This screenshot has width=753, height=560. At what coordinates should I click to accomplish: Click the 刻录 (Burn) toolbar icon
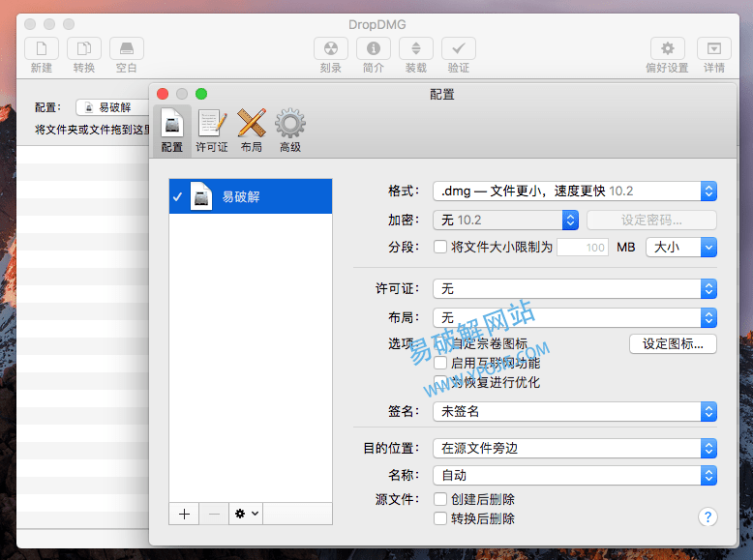(x=331, y=49)
